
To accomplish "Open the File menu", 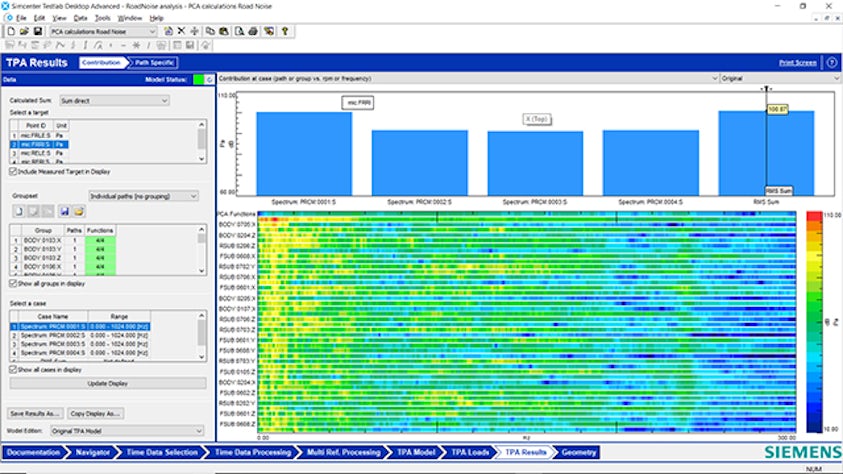I will 21,18.
